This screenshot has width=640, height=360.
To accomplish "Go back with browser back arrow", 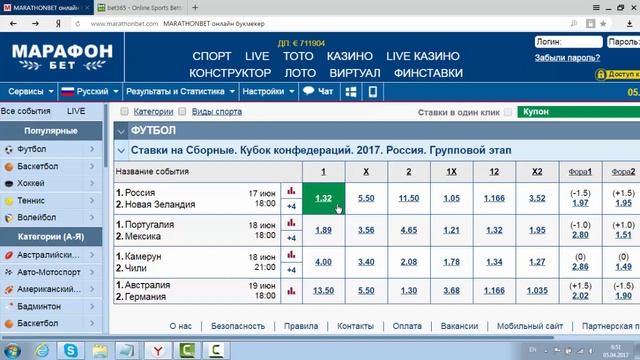I will pyautogui.click(x=13, y=24).
